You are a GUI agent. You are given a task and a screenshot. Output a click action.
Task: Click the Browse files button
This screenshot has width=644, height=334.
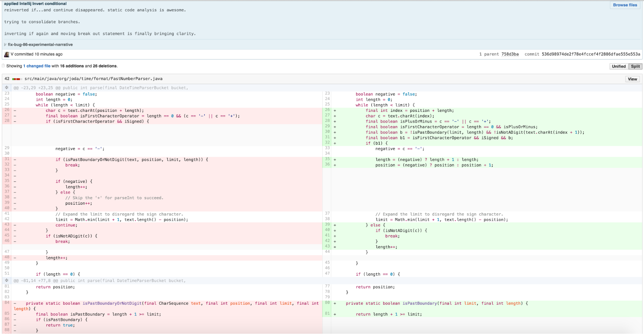625,5
